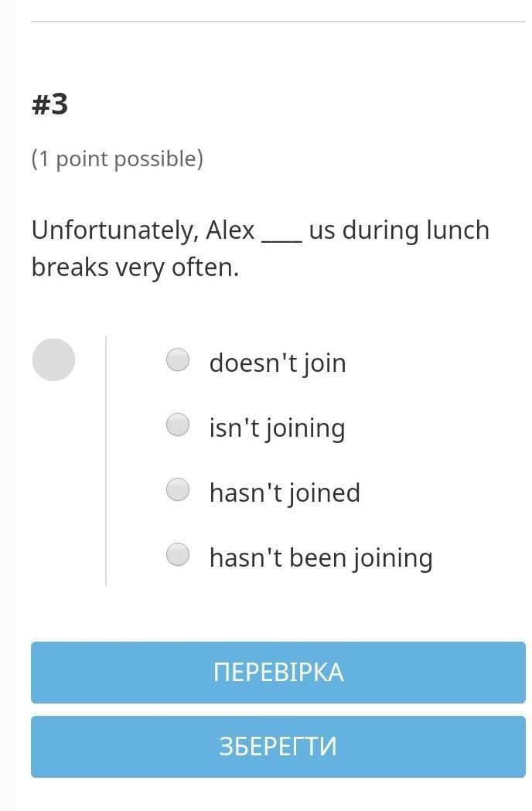This screenshot has width=532, height=811.
Task: Click the words "us during lunch"
Action: point(399,230)
